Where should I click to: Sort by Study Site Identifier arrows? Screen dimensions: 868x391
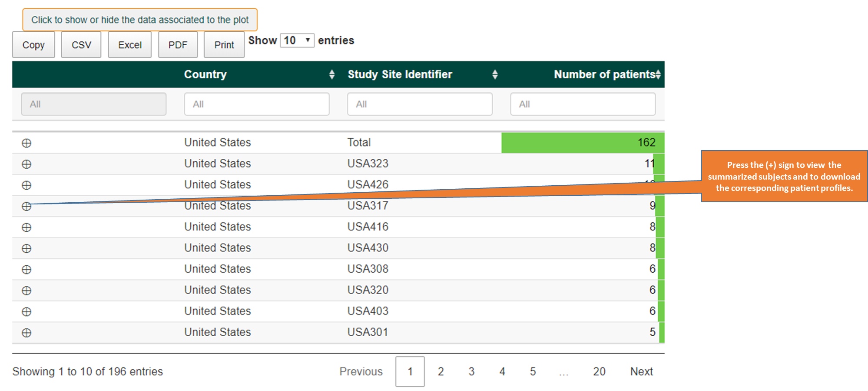495,74
